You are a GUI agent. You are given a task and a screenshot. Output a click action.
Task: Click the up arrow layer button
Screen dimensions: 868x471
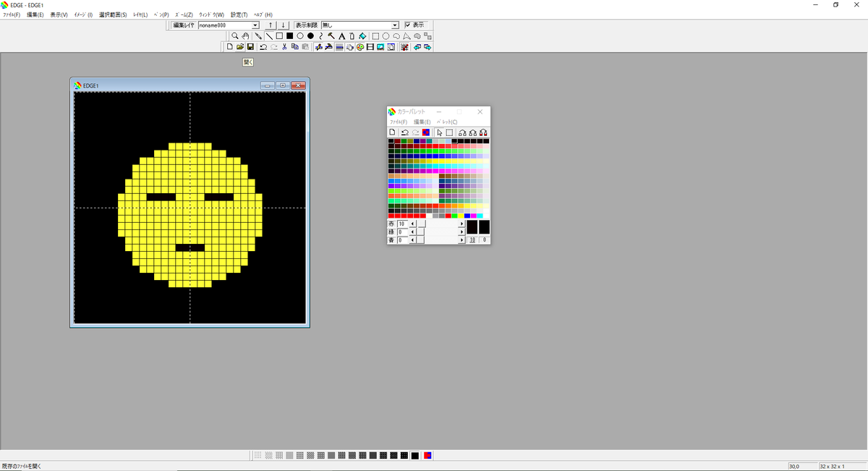[271, 25]
